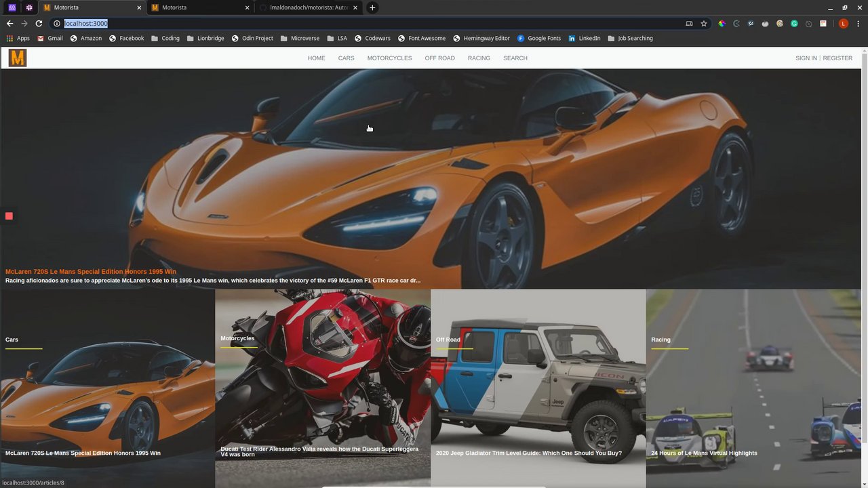Open CARS in the site navigation
The width and height of the screenshot is (868, 488).
click(347, 58)
